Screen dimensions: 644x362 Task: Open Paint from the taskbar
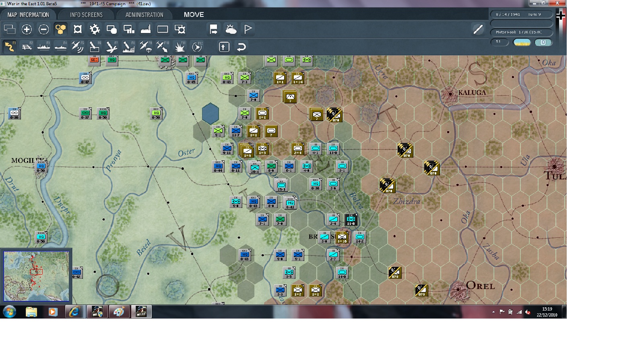(119, 312)
